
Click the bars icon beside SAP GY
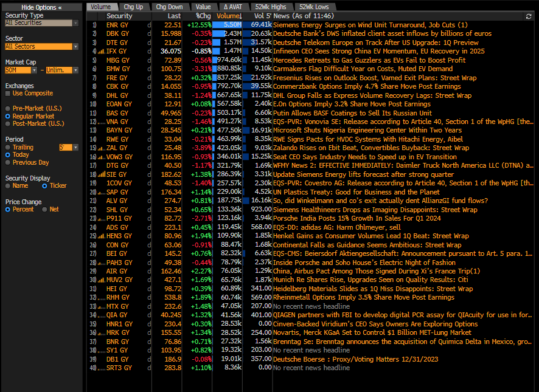pos(100,192)
